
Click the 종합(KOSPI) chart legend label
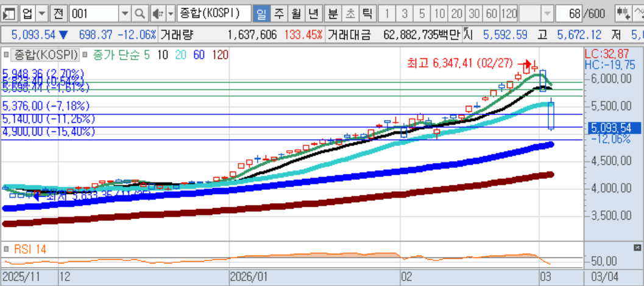[x=44, y=55]
